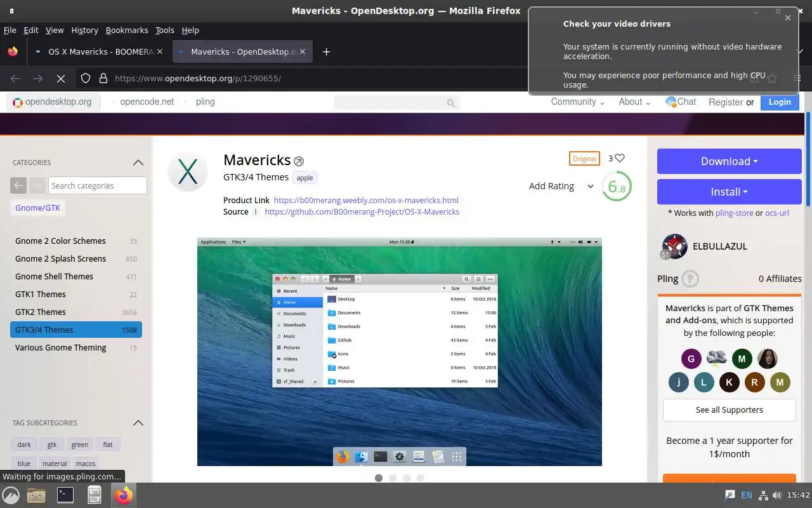Collapse the Tag Subcategories section
Screen dimensions: 812x508
point(138,423)
